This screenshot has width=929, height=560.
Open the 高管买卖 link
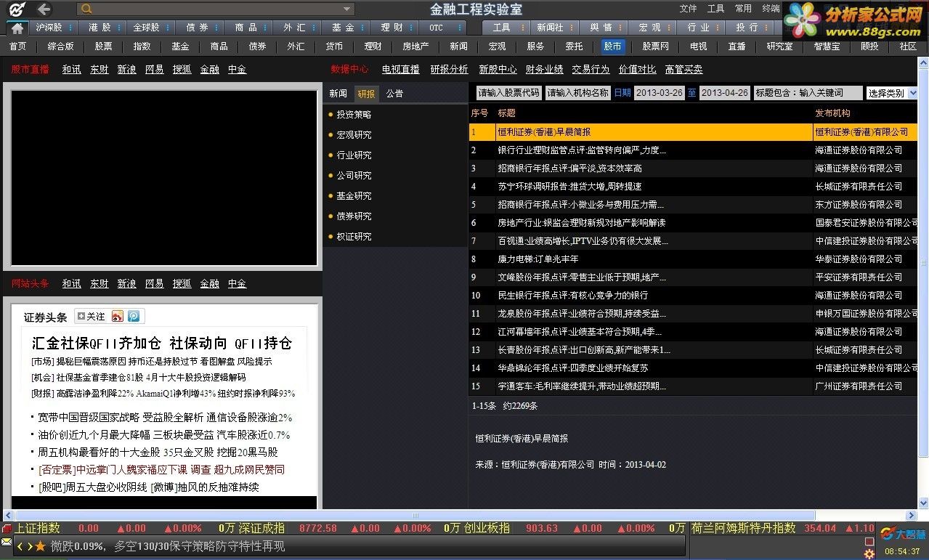[683, 70]
